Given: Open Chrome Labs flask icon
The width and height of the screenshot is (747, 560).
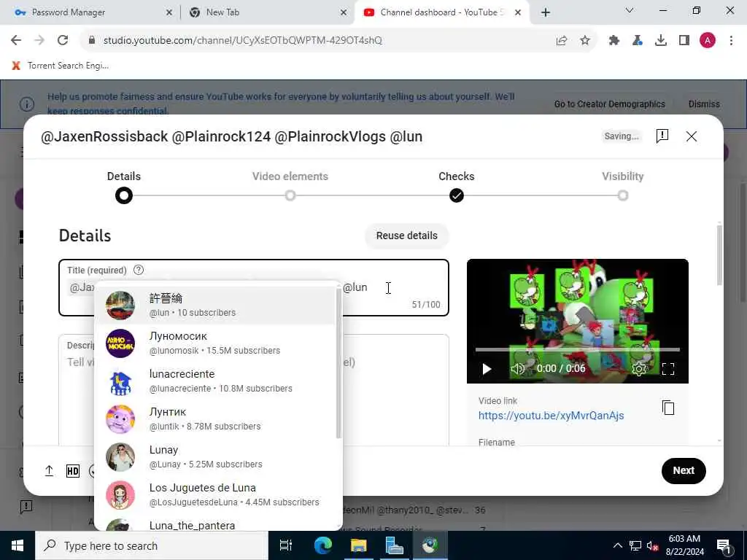Looking at the screenshot, I should pyautogui.click(x=637, y=41).
